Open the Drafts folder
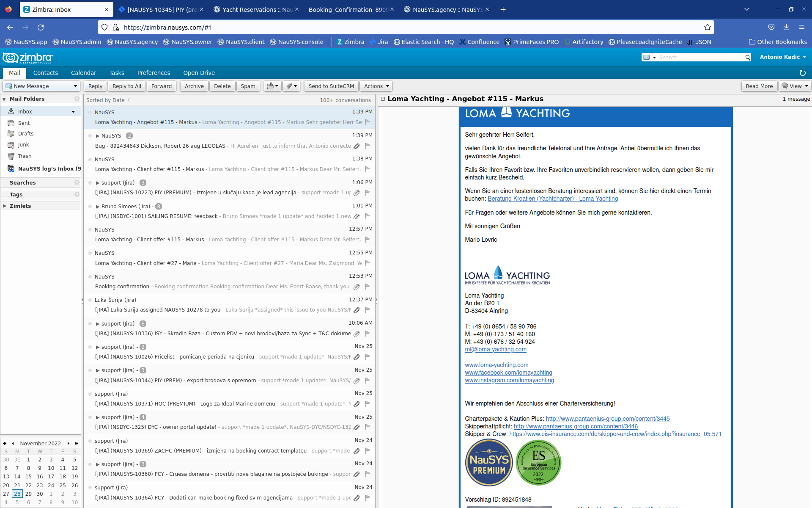 (x=26, y=133)
